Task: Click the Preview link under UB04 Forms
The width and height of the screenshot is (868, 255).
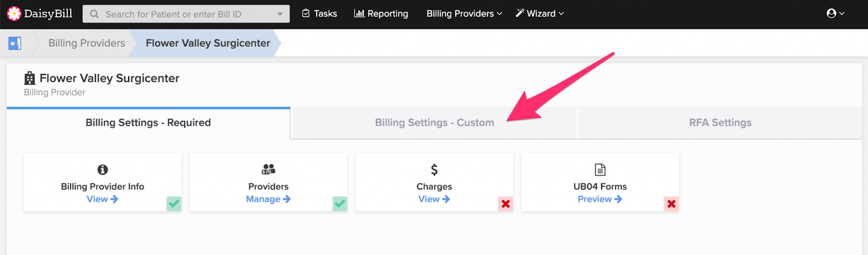Action: pos(600,199)
